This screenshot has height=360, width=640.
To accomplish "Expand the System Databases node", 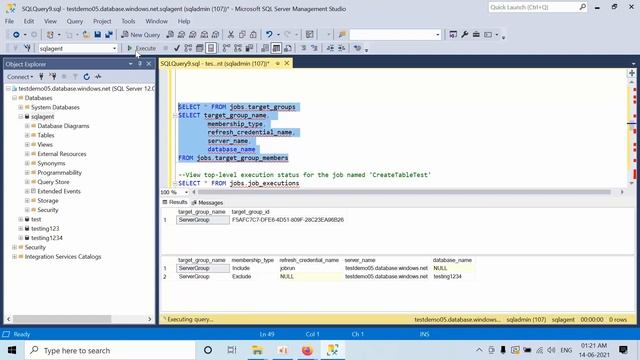I will [x=21, y=107].
